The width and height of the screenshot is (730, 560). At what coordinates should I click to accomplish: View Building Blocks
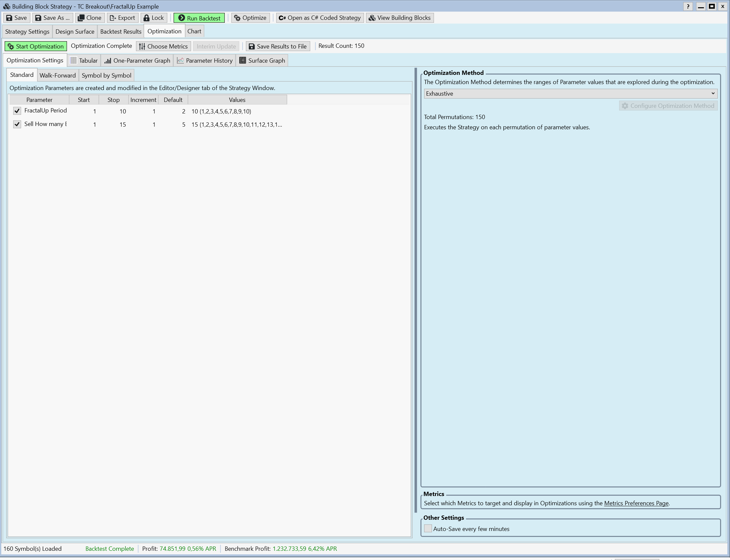point(399,18)
